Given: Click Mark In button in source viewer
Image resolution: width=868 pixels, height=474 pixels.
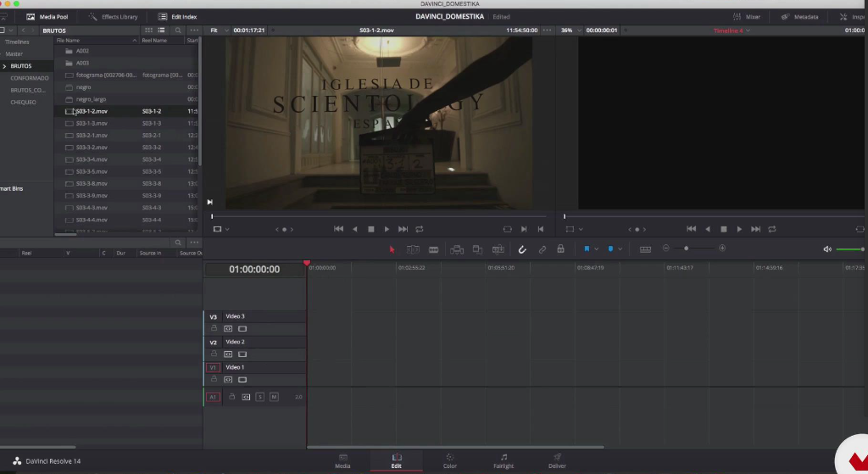Looking at the screenshot, I should [x=524, y=229].
